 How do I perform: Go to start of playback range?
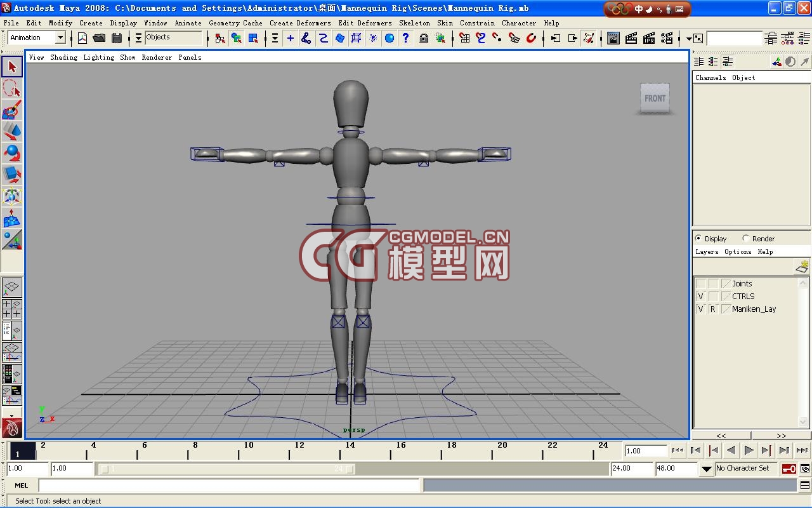678,450
